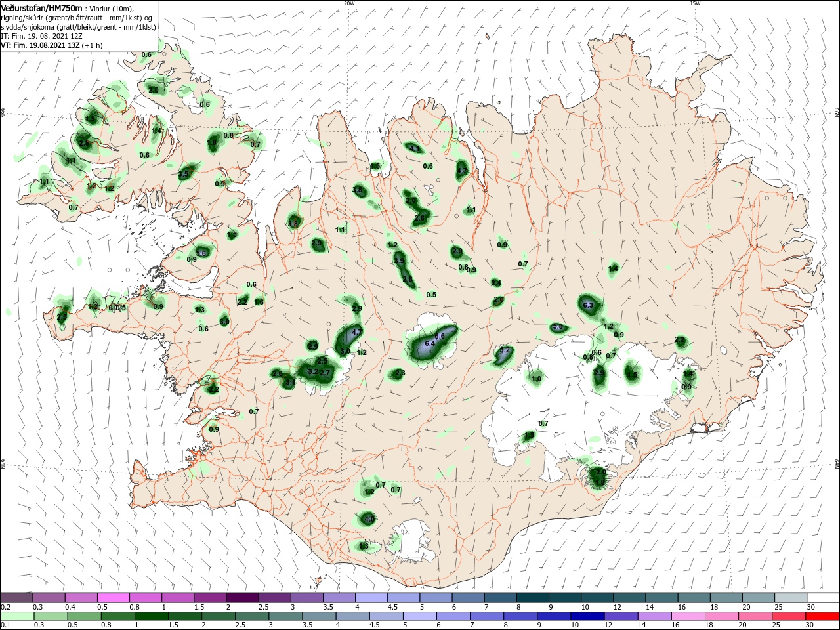The image size is (840, 630).
Task: Click the IT: Fim. 19. 08. 2021 12Z line
Action: (x=40, y=35)
